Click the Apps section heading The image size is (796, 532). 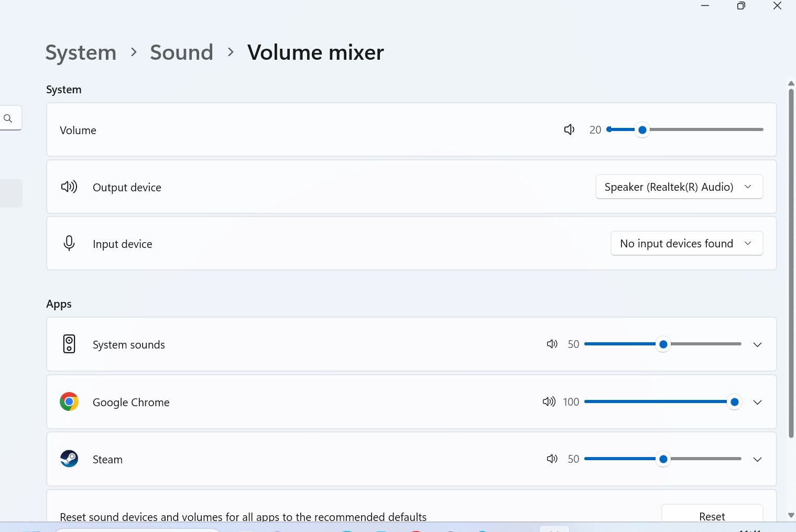pos(59,304)
